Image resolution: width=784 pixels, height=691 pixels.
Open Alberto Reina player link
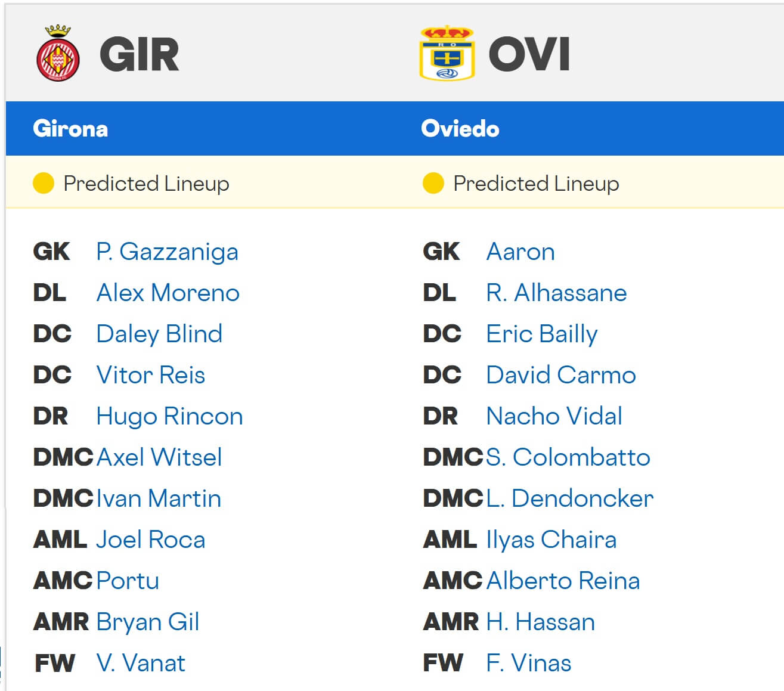pyautogui.click(x=563, y=581)
